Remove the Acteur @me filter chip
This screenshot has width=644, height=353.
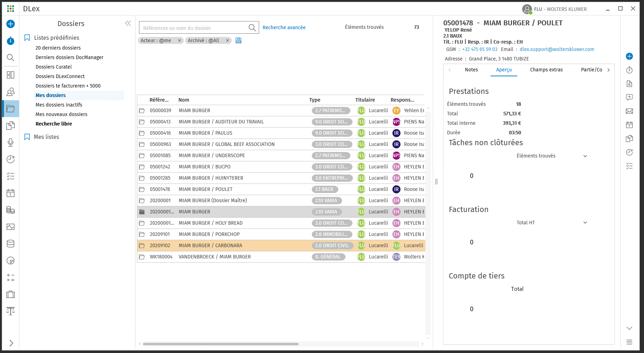click(x=179, y=40)
